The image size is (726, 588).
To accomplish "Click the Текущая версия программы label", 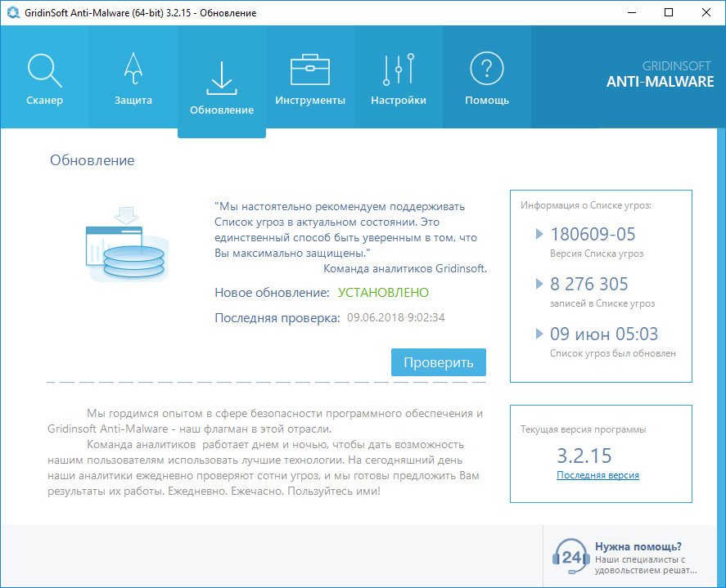I will click(583, 429).
